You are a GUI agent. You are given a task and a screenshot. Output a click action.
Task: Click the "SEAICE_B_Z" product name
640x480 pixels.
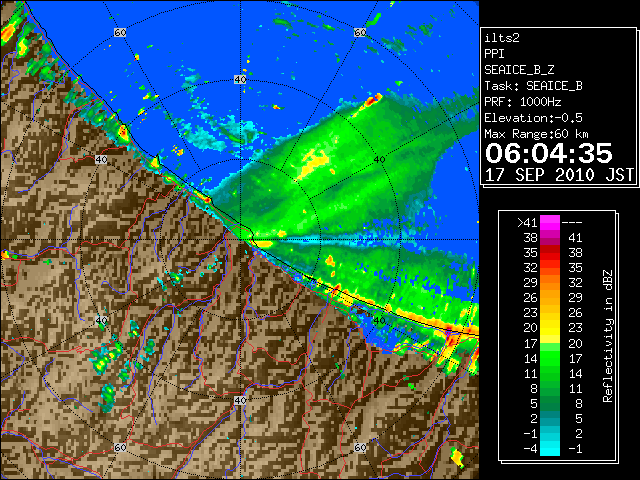(x=519, y=70)
